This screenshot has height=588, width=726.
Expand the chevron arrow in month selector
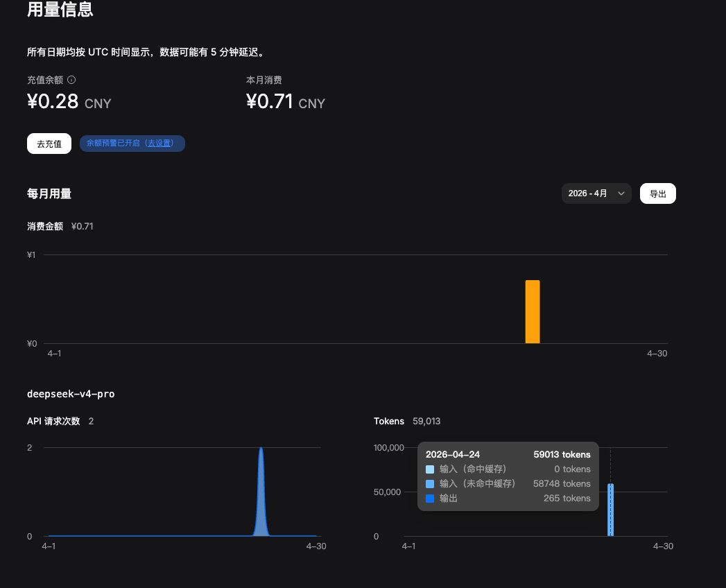point(621,194)
